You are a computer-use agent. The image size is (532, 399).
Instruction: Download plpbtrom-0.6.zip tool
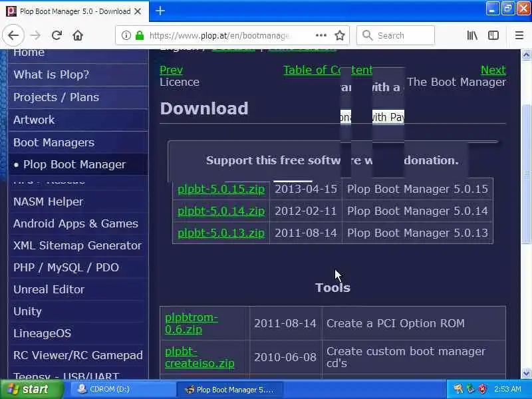pyautogui.click(x=192, y=323)
